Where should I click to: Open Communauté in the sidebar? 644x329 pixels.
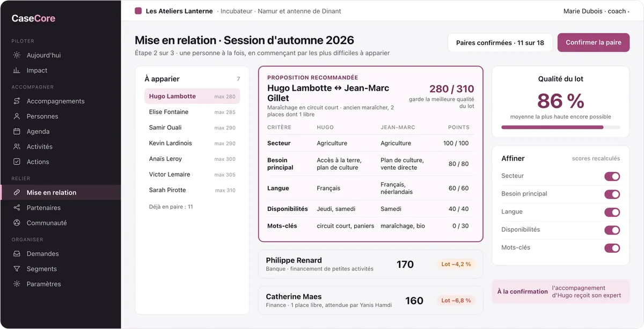(x=61, y=223)
